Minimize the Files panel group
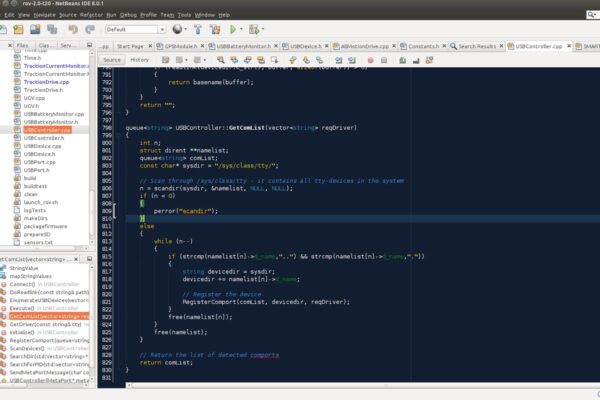This screenshot has width=600, height=400. coord(89,45)
